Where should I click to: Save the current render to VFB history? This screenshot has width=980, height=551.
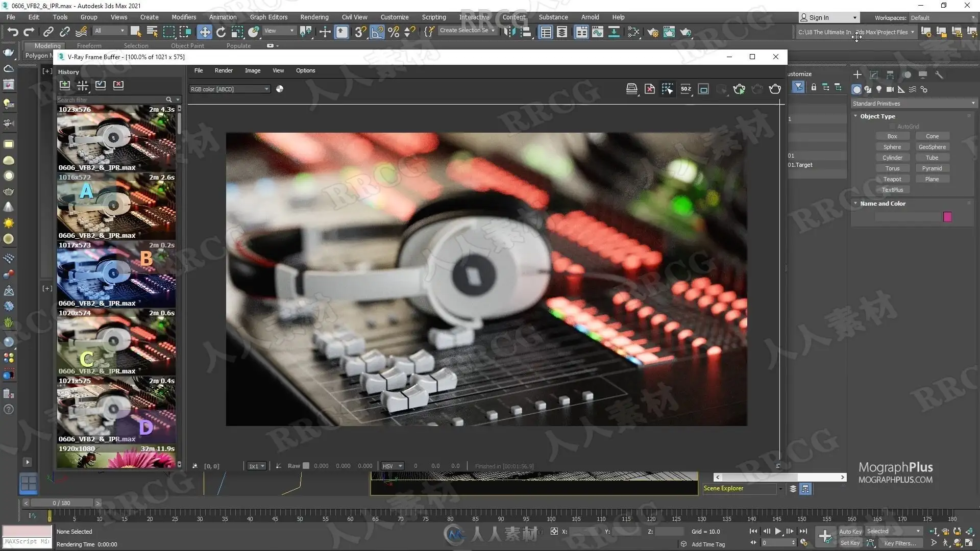click(x=65, y=85)
